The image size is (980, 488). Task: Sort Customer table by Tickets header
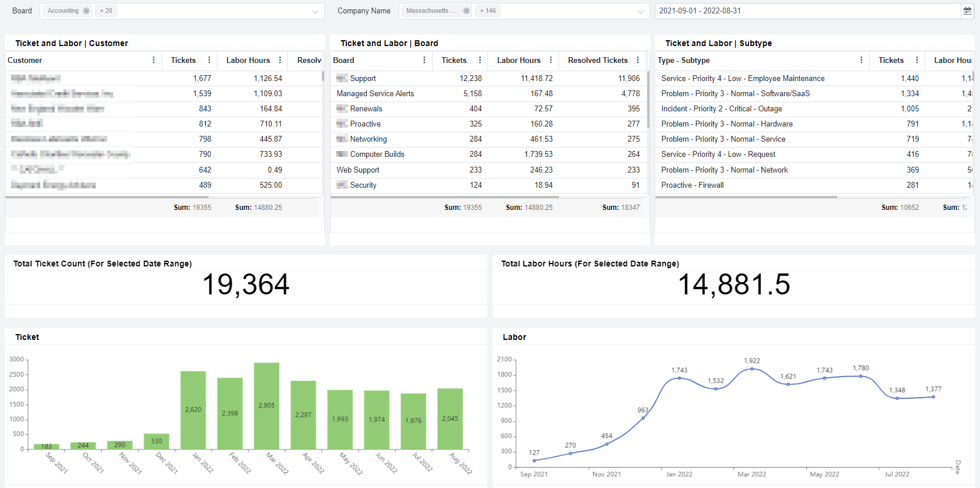[x=183, y=60]
